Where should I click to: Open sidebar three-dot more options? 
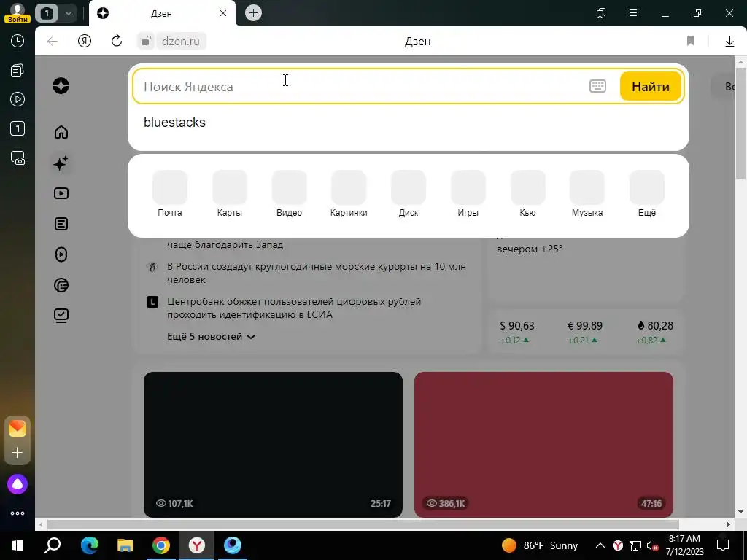[18, 513]
